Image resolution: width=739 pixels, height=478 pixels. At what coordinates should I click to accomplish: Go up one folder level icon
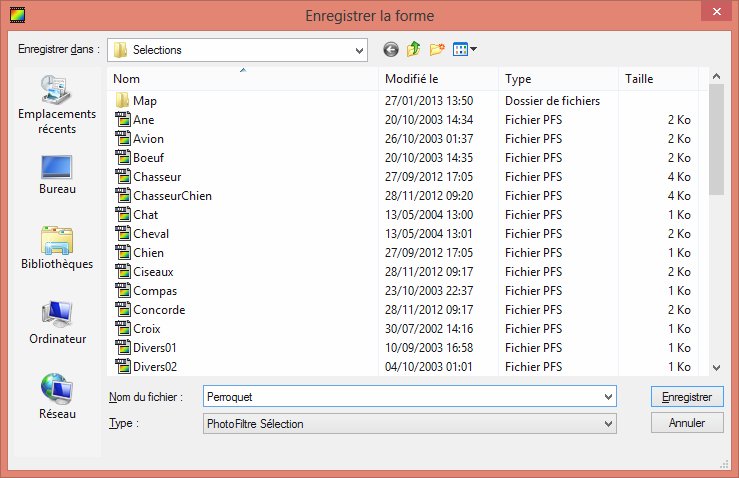(x=413, y=49)
